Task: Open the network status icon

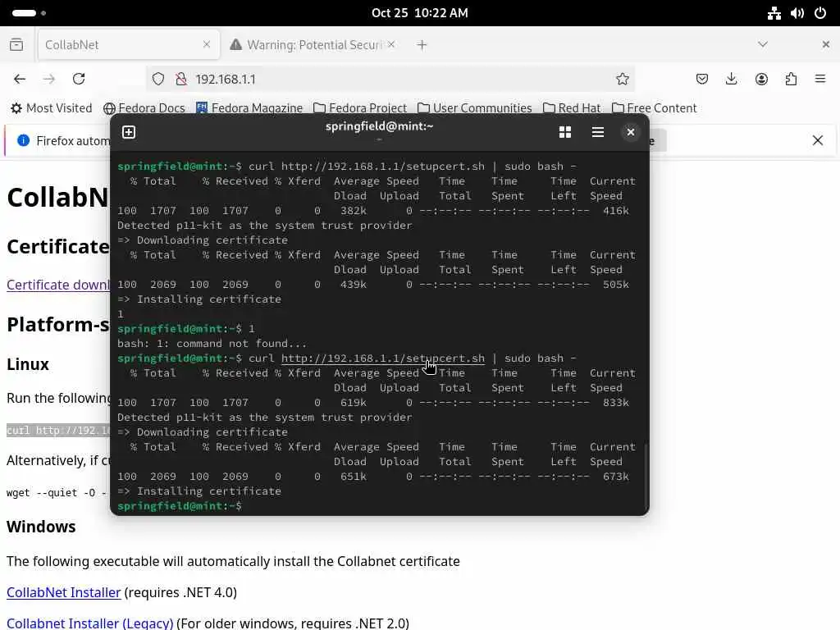Action: (774, 13)
